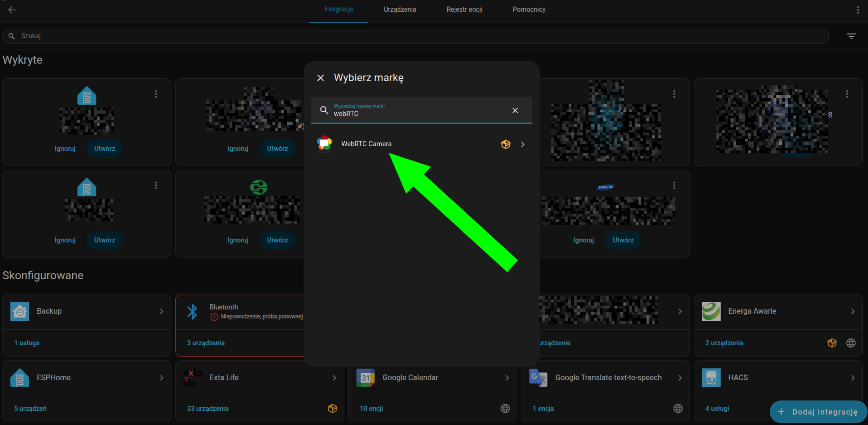This screenshot has height=425, width=868.
Task: Open the 33 urządzenia link under Exta Life
Action: 207,408
